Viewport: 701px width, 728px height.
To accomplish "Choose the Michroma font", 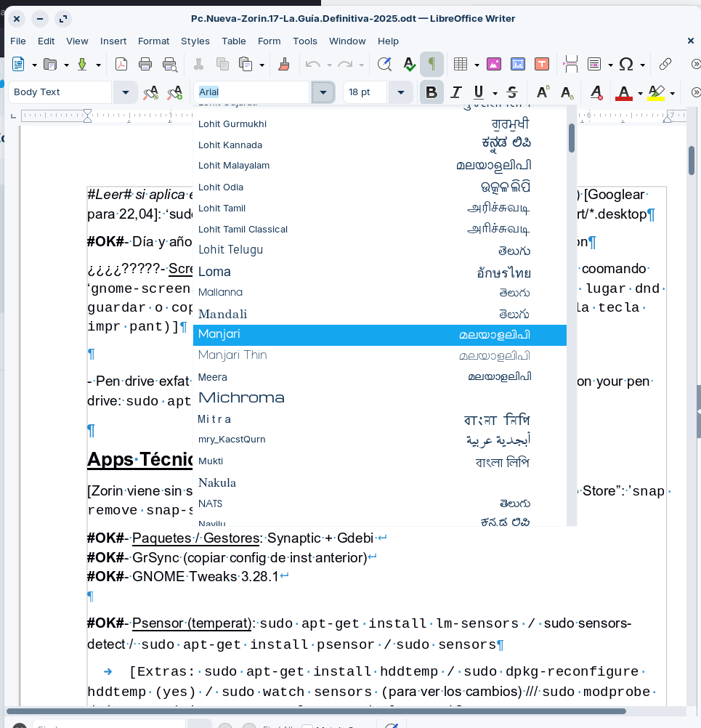I will 380,398.
